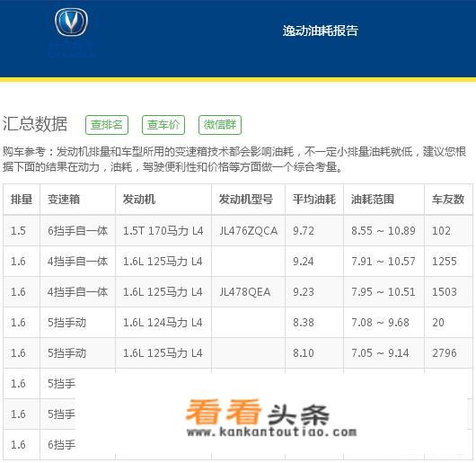Click the 车友数 column header

point(448,200)
